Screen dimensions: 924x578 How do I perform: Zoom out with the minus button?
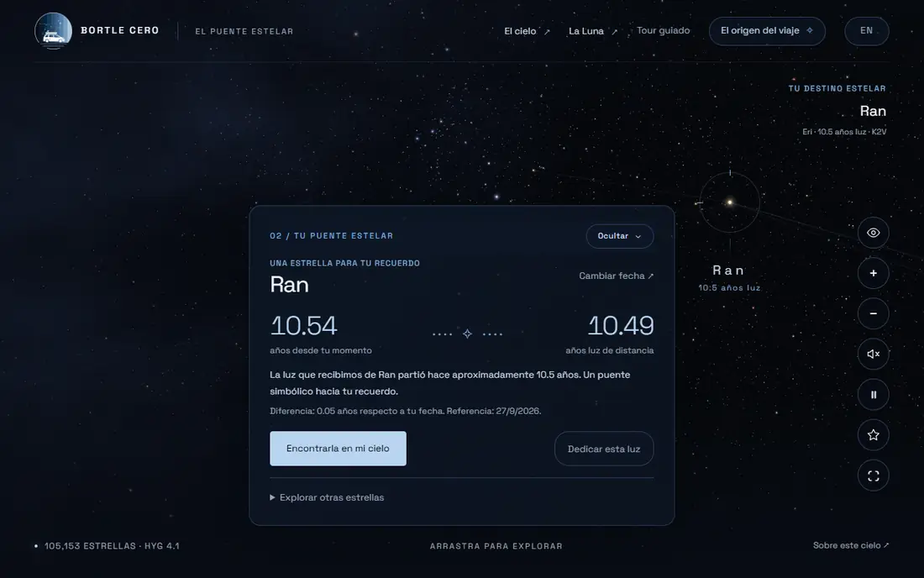click(873, 313)
